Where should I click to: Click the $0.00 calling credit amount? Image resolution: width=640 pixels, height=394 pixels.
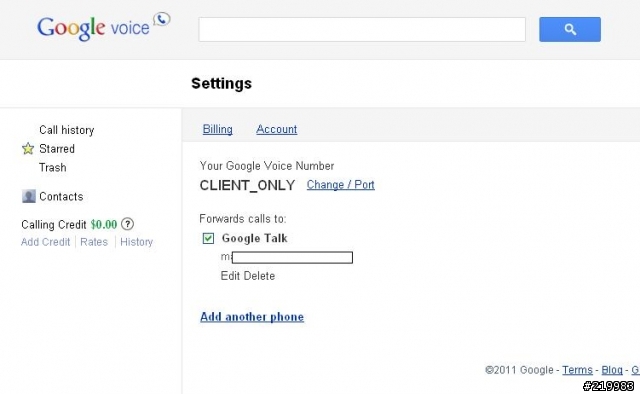click(104, 225)
